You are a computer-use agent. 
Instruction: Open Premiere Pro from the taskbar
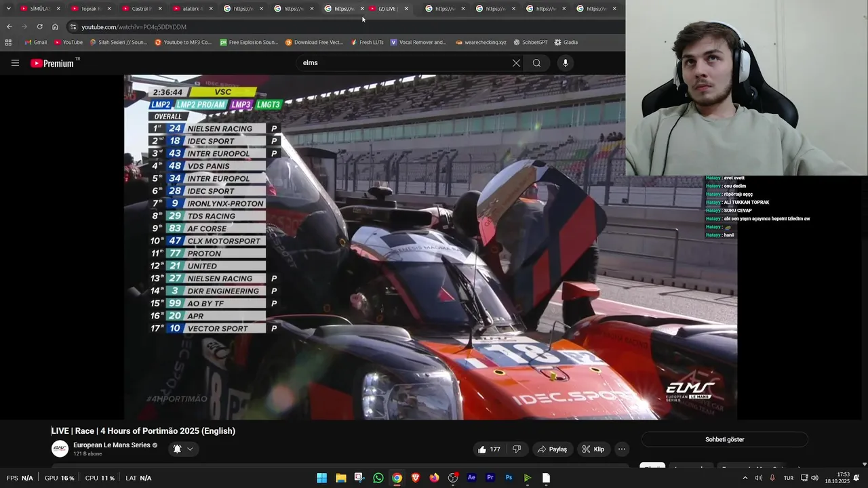(x=490, y=478)
